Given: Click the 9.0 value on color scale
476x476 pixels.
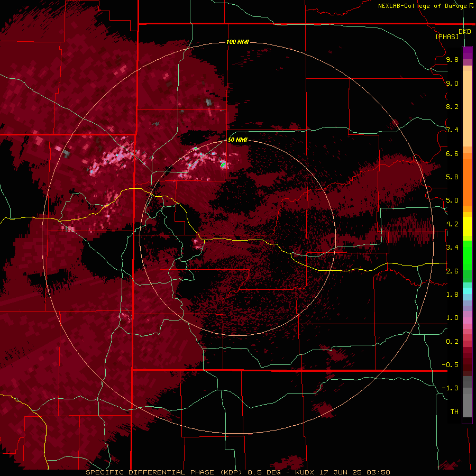Looking at the screenshot, I should point(452,84).
